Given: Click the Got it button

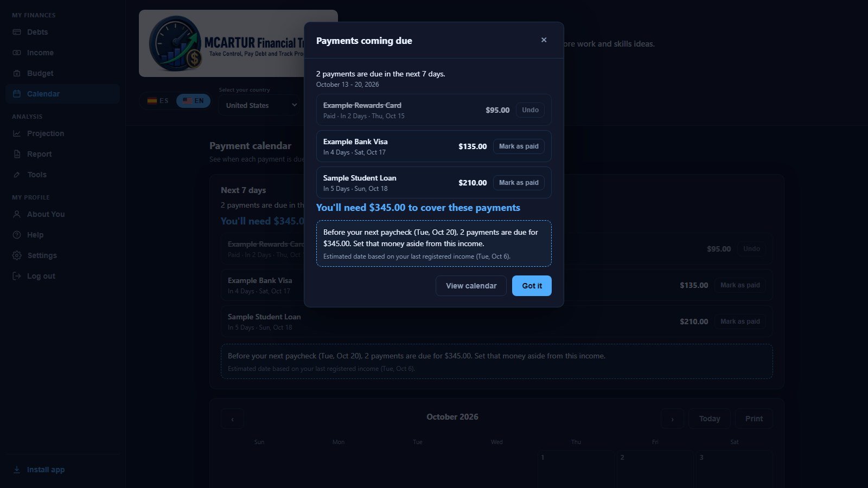Looking at the screenshot, I should click(532, 286).
